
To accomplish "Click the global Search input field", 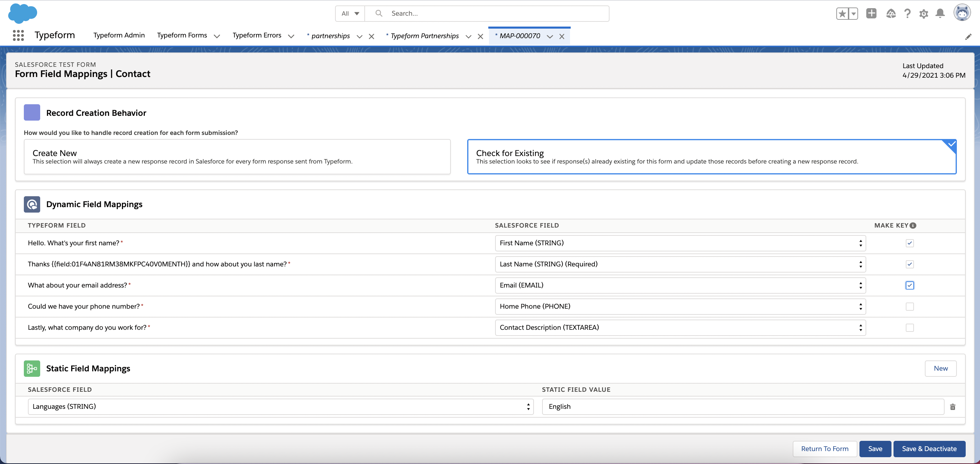I will pos(487,13).
